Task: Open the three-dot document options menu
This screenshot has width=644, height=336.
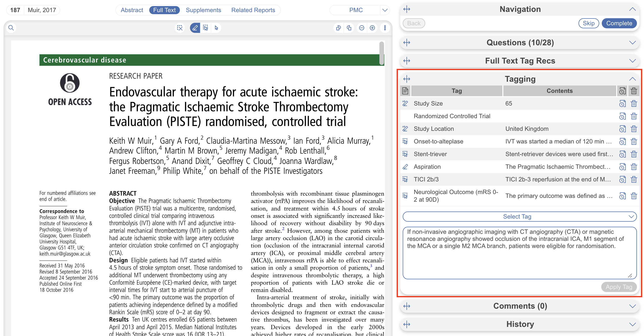Action: pos(385,28)
